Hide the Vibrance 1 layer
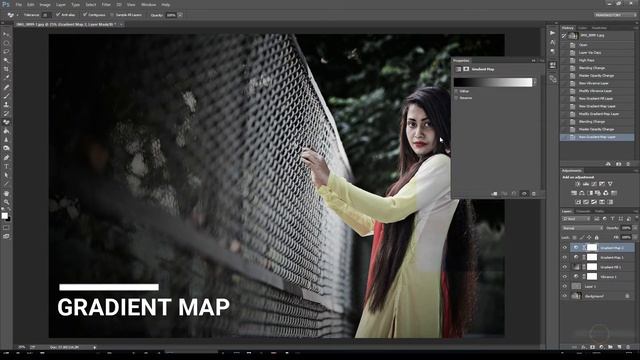640x360 pixels. pos(565,277)
